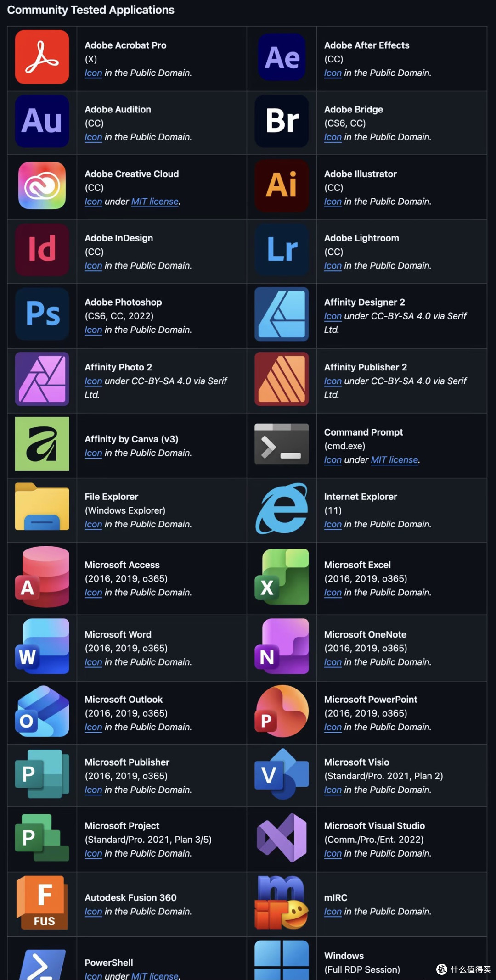The image size is (496, 980).
Task: Open MIT license link for Command Prompt
Action: [x=395, y=460]
